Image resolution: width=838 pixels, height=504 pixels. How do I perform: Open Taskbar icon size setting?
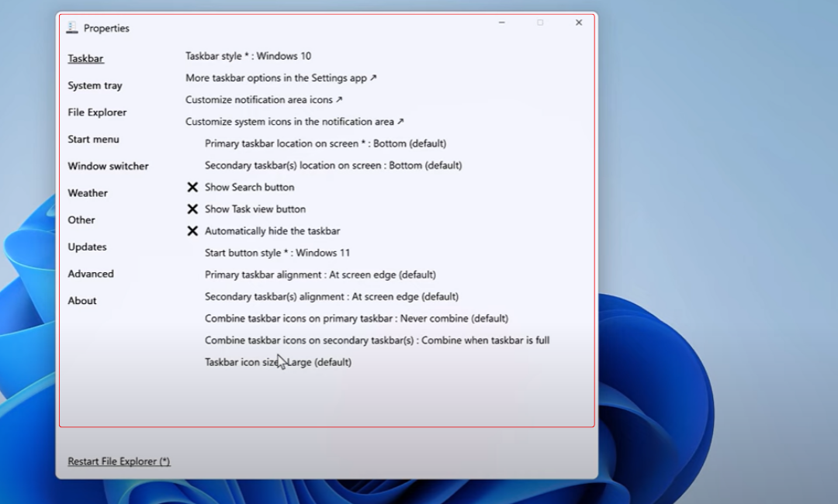tap(278, 362)
